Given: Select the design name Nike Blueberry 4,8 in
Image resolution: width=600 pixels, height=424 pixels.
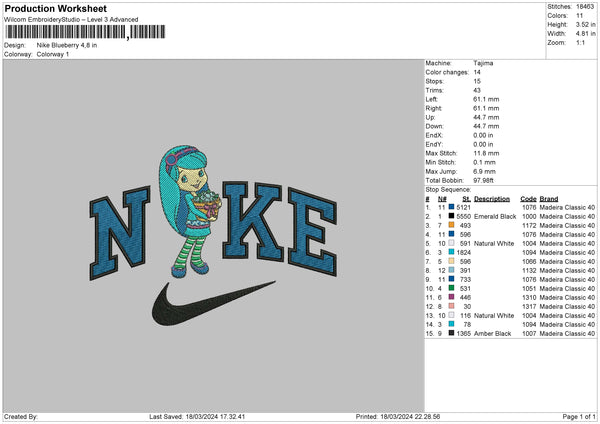Looking at the screenshot, I should click(67, 45).
